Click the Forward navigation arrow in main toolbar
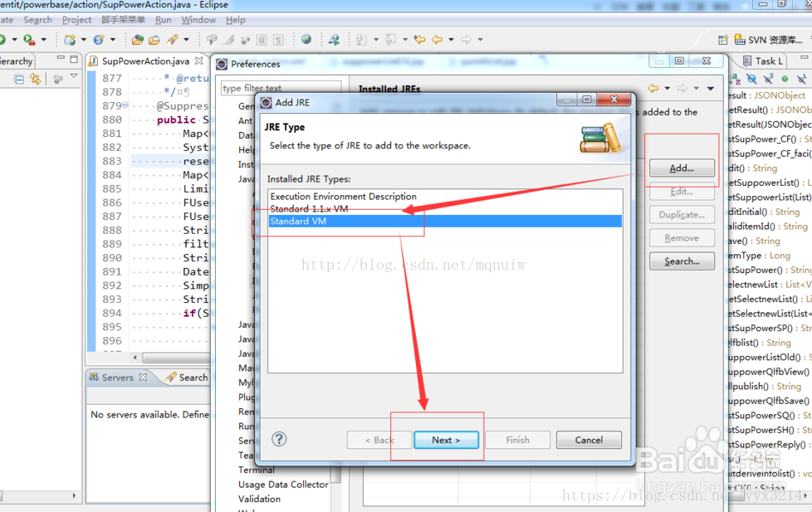The height and width of the screenshot is (512, 812). (x=466, y=39)
